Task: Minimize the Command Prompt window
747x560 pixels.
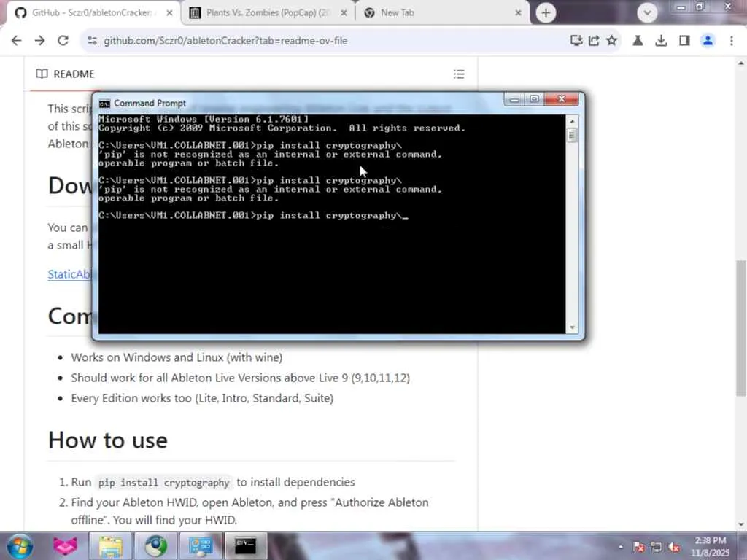Action: pyautogui.click(x=514, y=99)
